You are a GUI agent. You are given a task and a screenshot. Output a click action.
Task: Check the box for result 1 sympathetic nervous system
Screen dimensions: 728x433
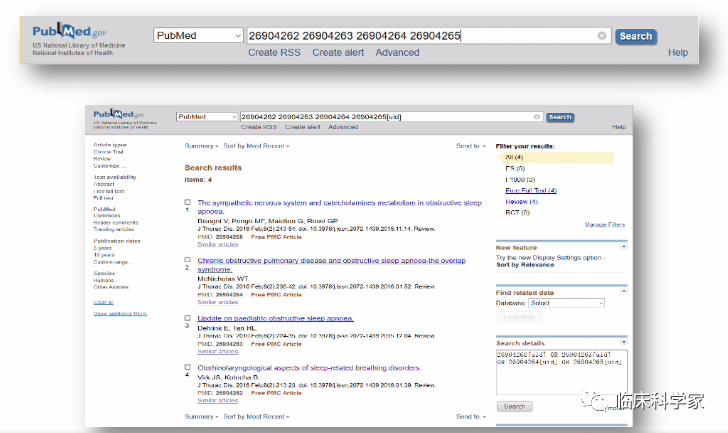coord(188,202)
